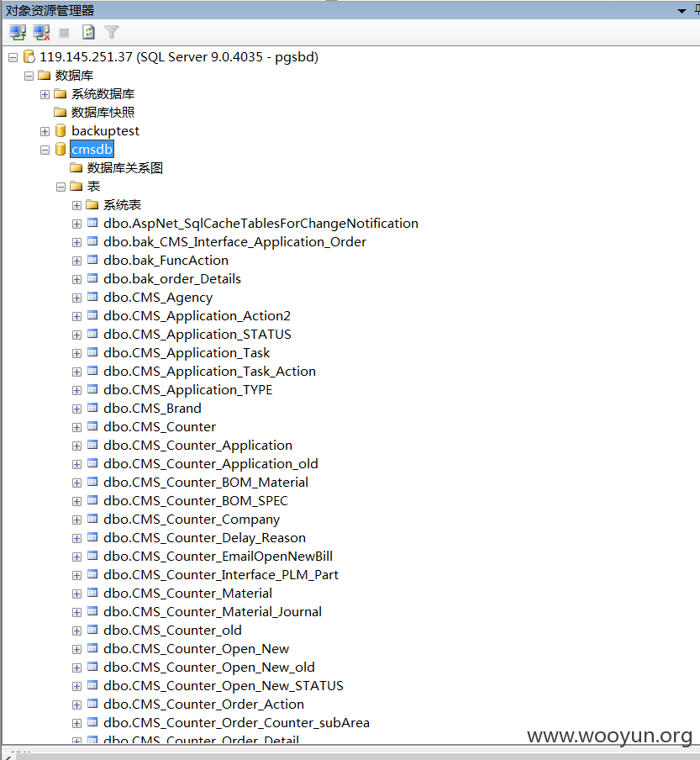
Task: Click the Connect Object Explorer toolbar icon
Action: (x=18, y=33)
